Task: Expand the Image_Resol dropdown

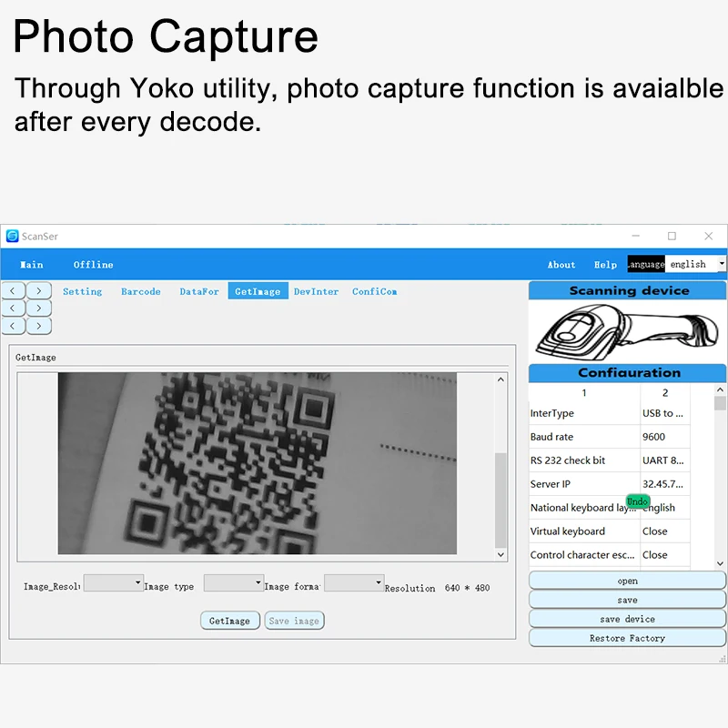Action: (x=113, y=582)
